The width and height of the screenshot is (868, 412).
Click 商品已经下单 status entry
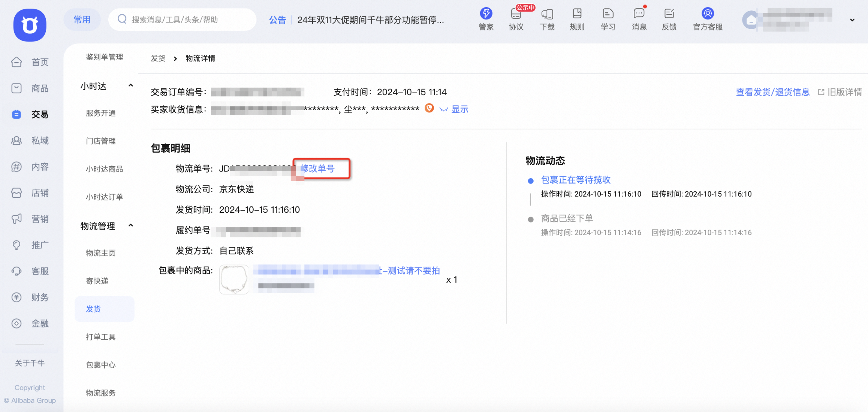(x=567, y=218)
